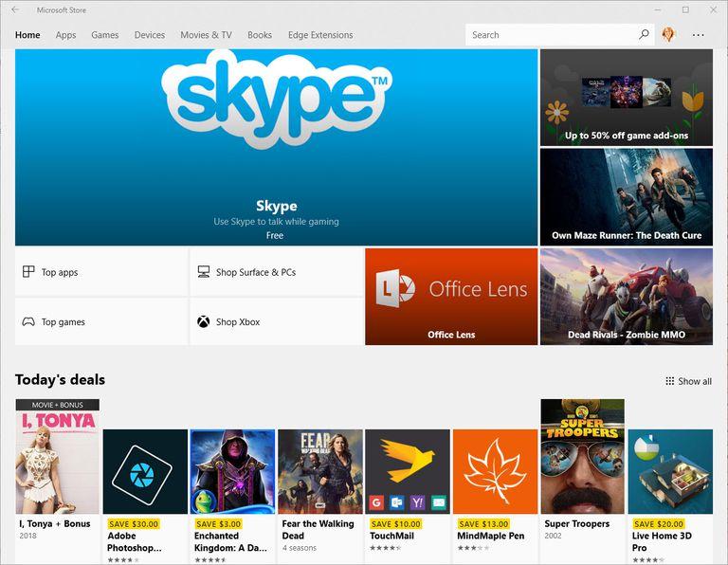Open the Movies & TV tab
The height and width of the screenshot is (565, 728).
tap(206, 35)
